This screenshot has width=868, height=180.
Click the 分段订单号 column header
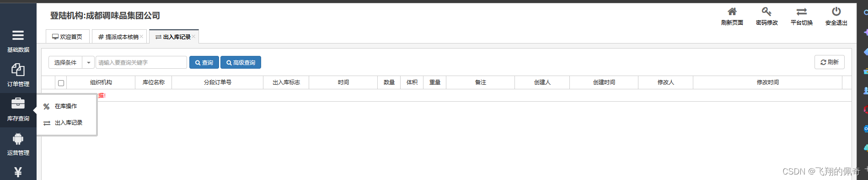[218, 82]
